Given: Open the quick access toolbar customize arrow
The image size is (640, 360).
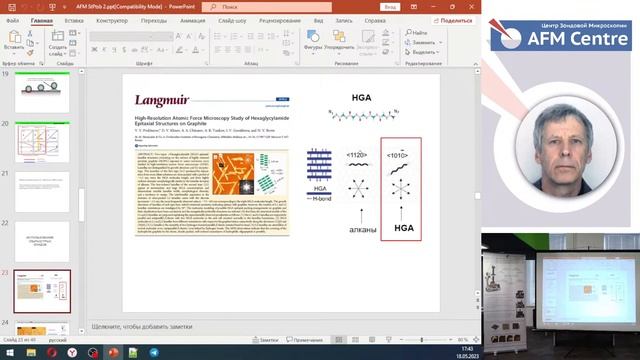Looking at the screenshot, I should (x=64, y=7).
